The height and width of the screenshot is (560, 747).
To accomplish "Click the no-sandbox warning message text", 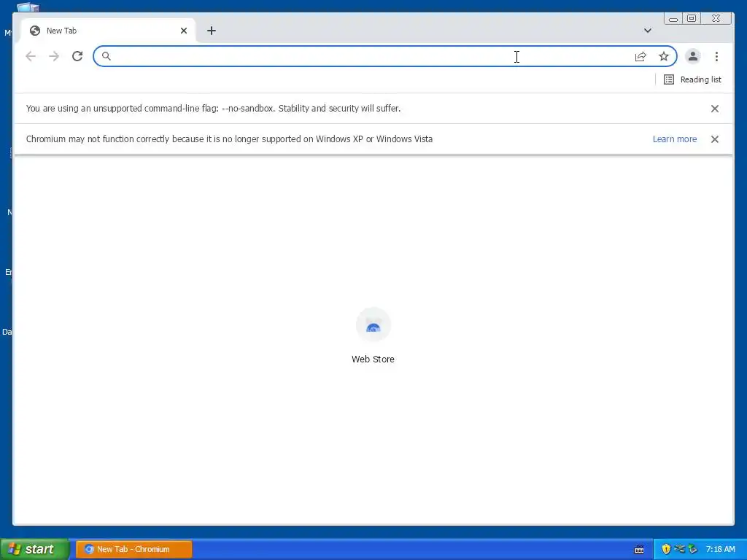I will tap(213, 109).
